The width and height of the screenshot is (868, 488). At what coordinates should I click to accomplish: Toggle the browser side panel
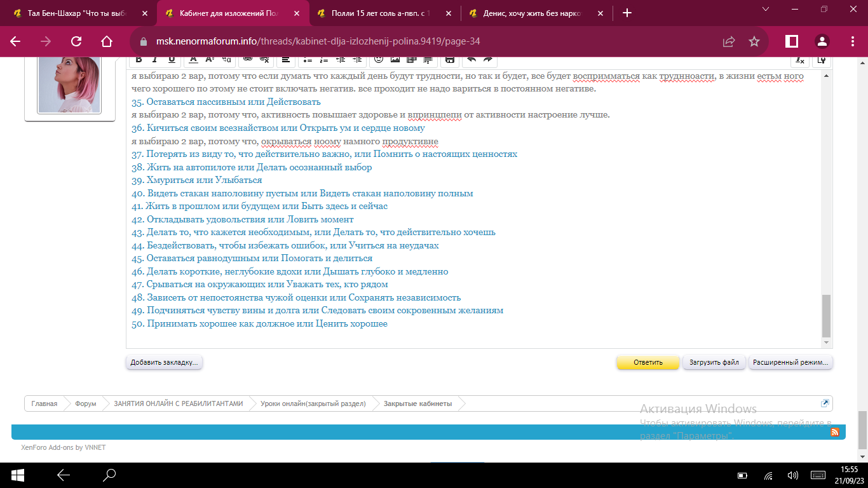coord(792,41)
